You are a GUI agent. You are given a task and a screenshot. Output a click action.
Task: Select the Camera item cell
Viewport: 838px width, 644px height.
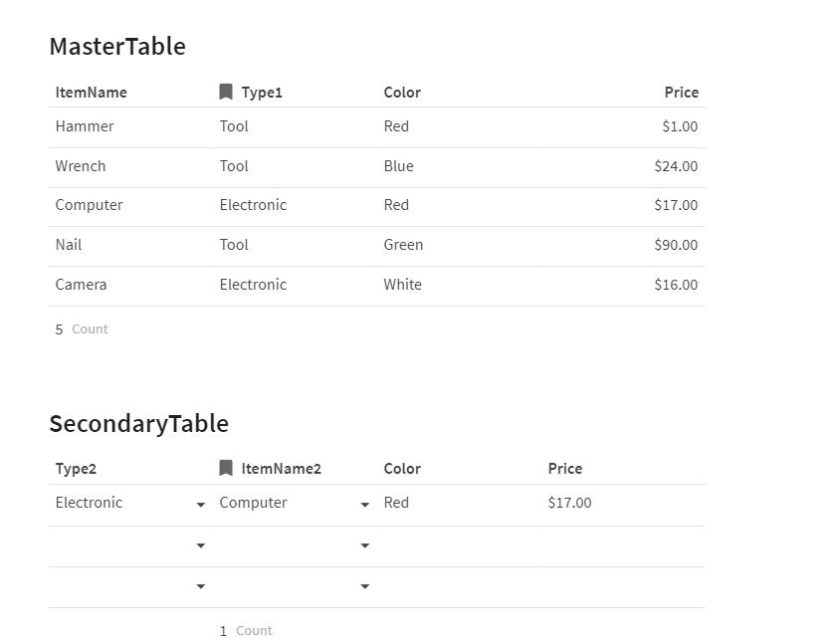tap(81, 285)
